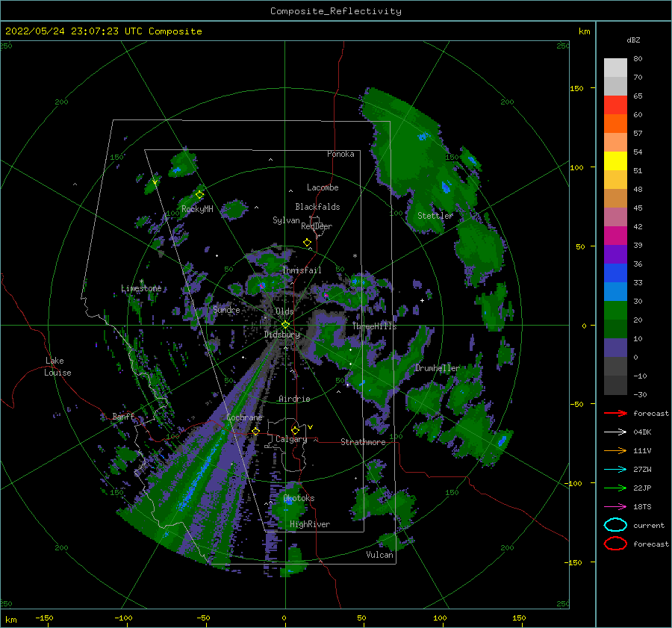Click the 2022/05/24 23:07:23 UTC timestamp
Image resolution: width=672 pixels, height=628 pixels.
click(x=66, y=31)
